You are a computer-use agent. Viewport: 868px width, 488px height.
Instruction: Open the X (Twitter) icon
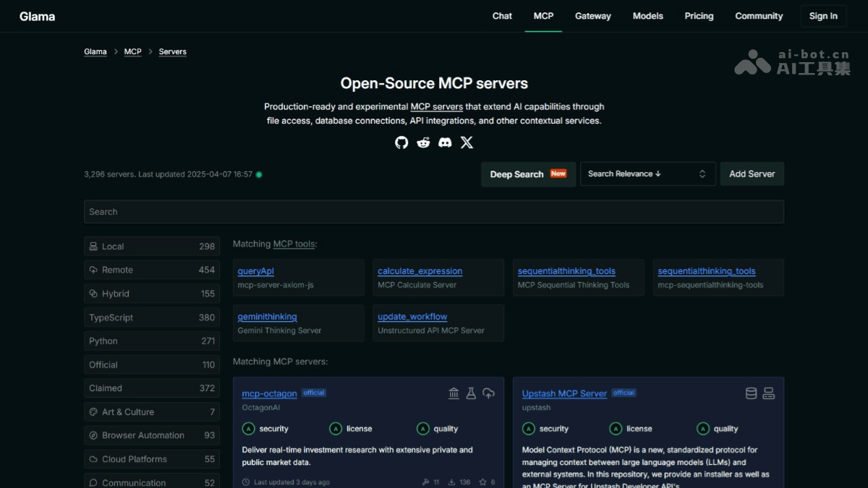pos(467,142)
